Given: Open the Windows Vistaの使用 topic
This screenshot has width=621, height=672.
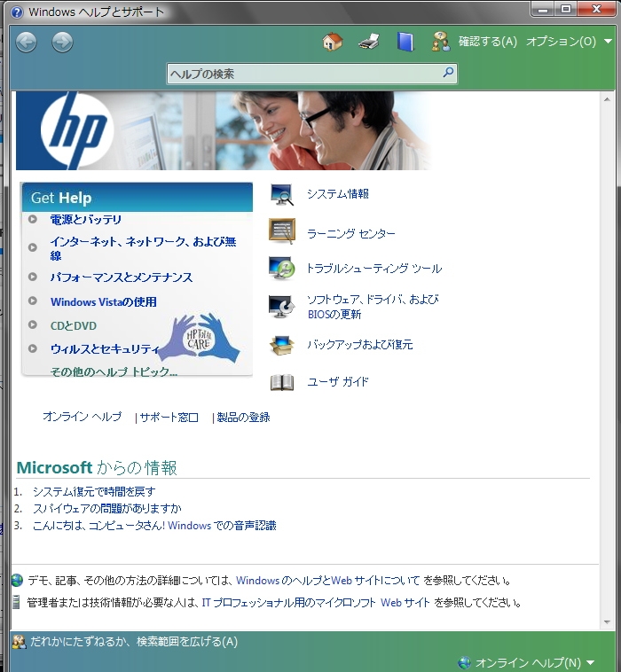Looking at the screenshot, I should (104, 301).
